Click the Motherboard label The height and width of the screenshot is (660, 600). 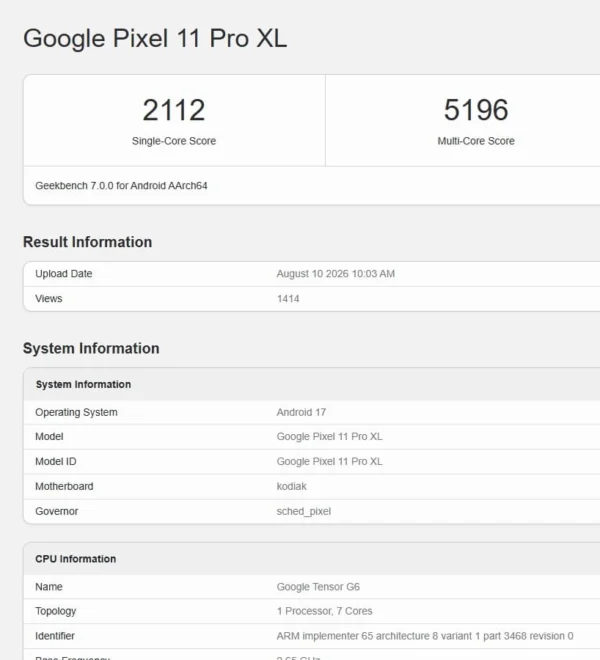pyautogui.click(x=64, y=486)
